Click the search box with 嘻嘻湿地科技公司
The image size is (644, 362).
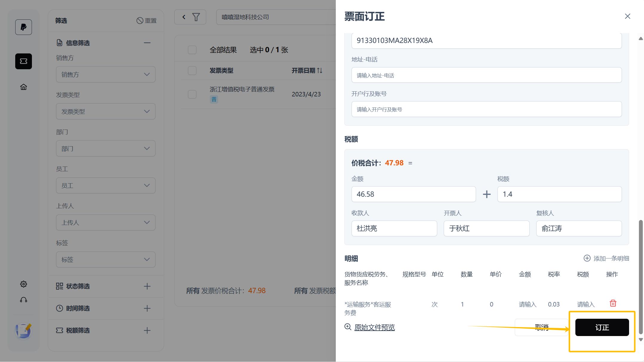276,17
